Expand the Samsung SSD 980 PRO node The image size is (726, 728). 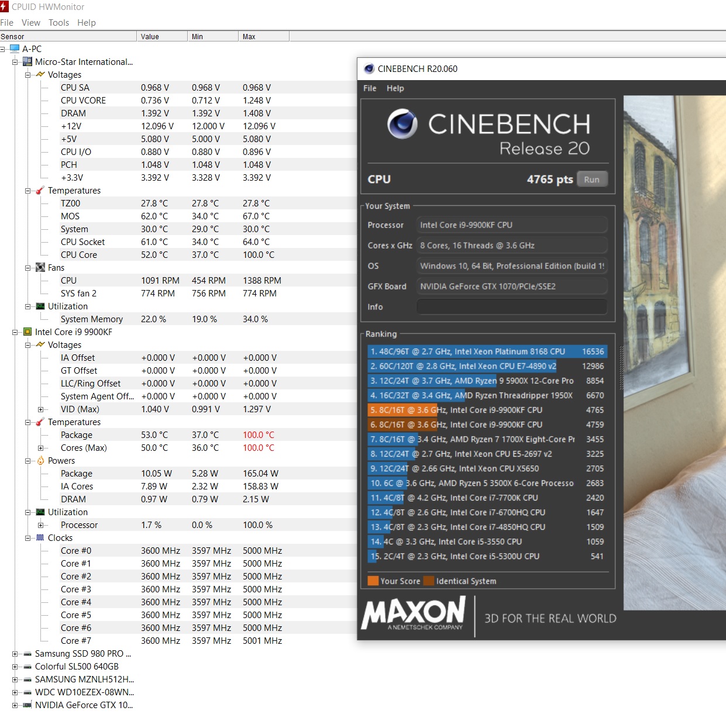click(15, 654)
